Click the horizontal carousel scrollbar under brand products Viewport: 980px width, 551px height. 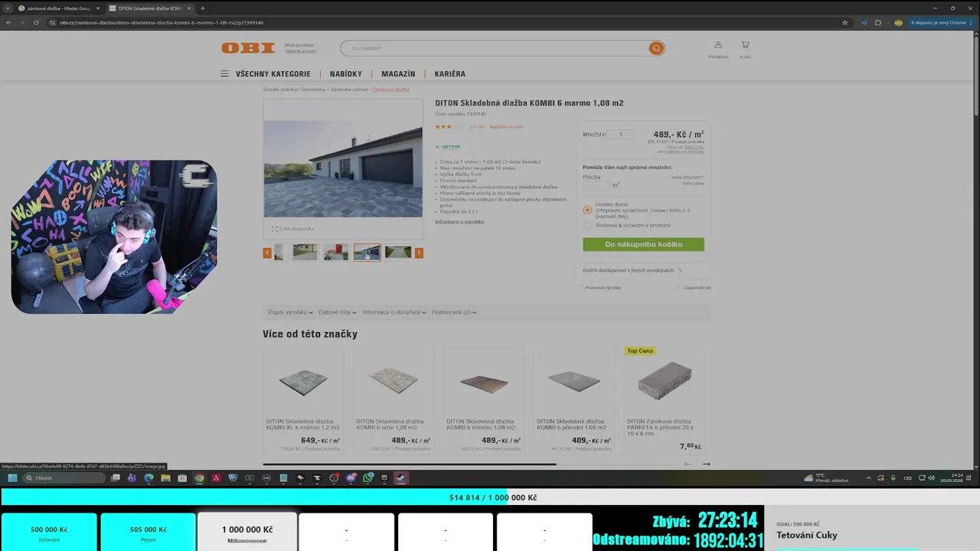410,464
